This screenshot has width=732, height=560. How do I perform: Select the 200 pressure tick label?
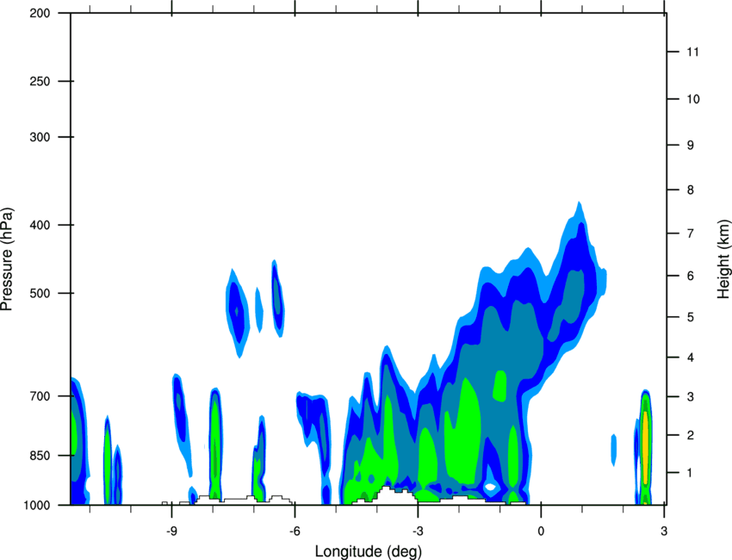pos(40,13)
